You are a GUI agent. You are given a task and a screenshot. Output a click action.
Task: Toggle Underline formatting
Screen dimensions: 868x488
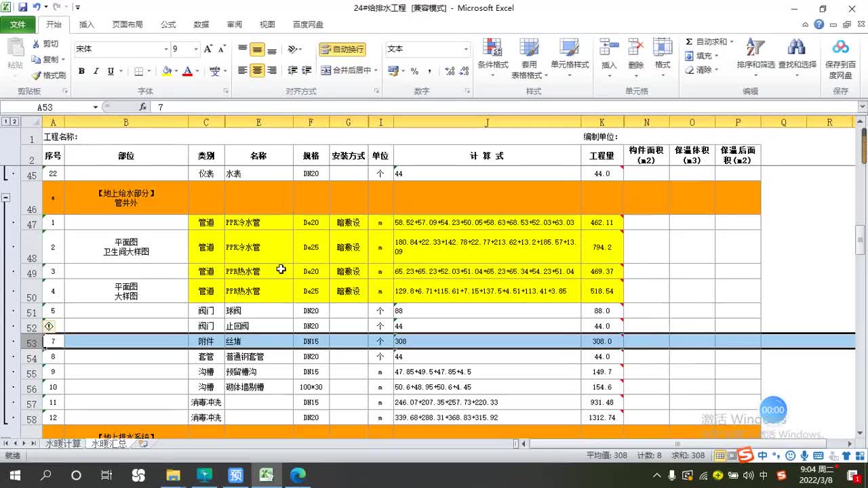click(x=111, y=70)
